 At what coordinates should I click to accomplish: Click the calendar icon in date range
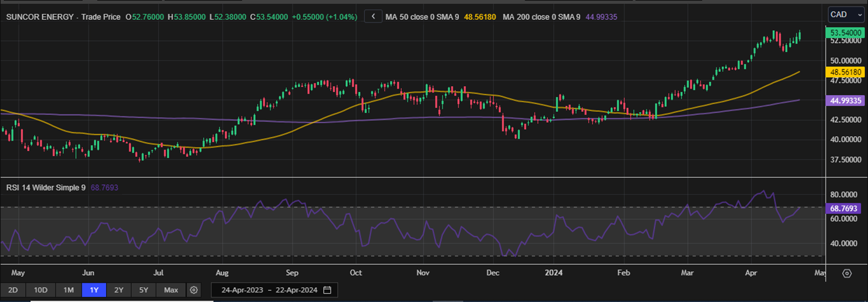tap(327, 290)
